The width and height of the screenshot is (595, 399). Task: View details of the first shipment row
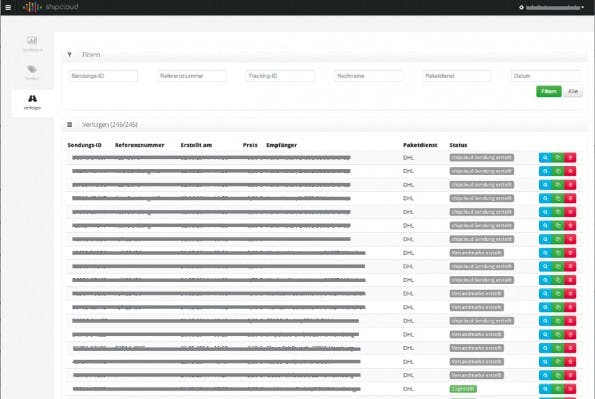click(x=545, y=158)
